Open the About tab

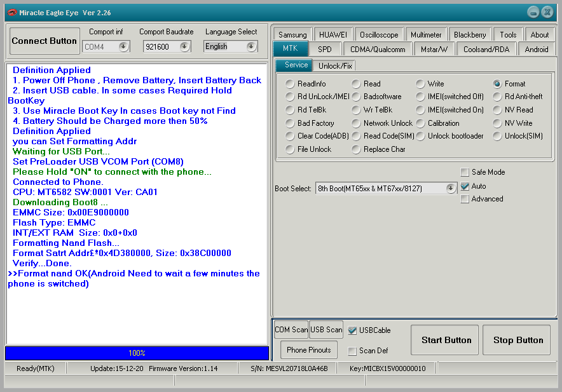click(539, 35)
